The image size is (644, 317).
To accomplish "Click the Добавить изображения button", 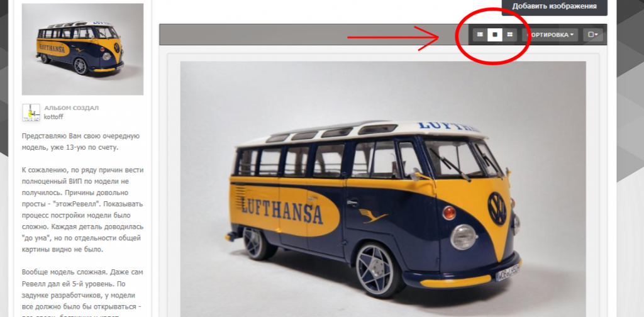I will 554,6.
